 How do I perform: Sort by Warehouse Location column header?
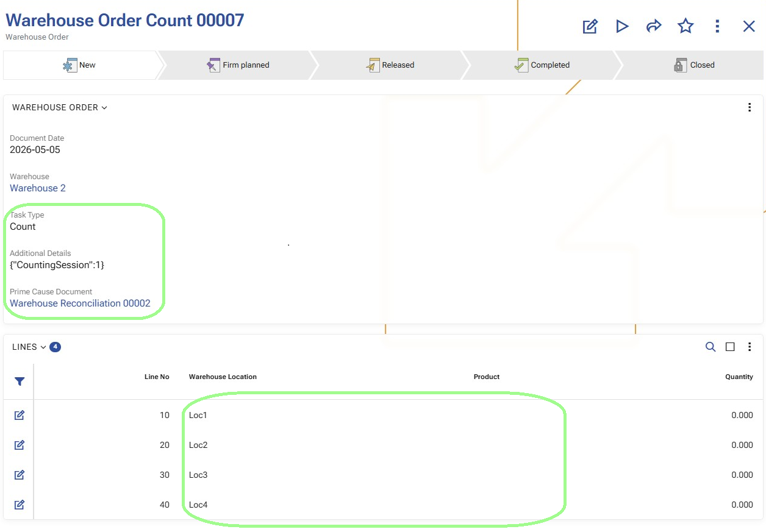(x=223, y=377)
